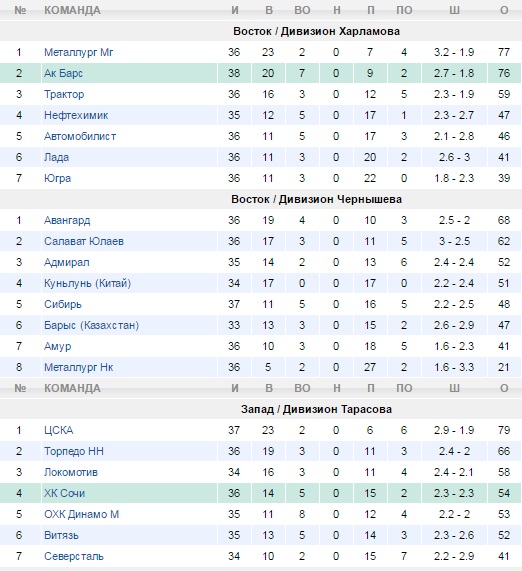Click the Запад / Дивизион Тарасова heading

(316, 409)
